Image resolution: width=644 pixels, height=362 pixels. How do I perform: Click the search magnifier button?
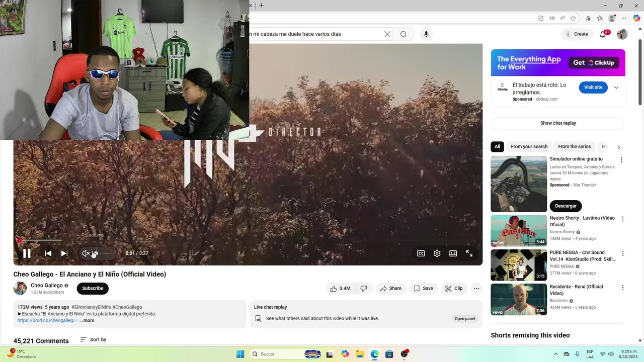[404, 34]
